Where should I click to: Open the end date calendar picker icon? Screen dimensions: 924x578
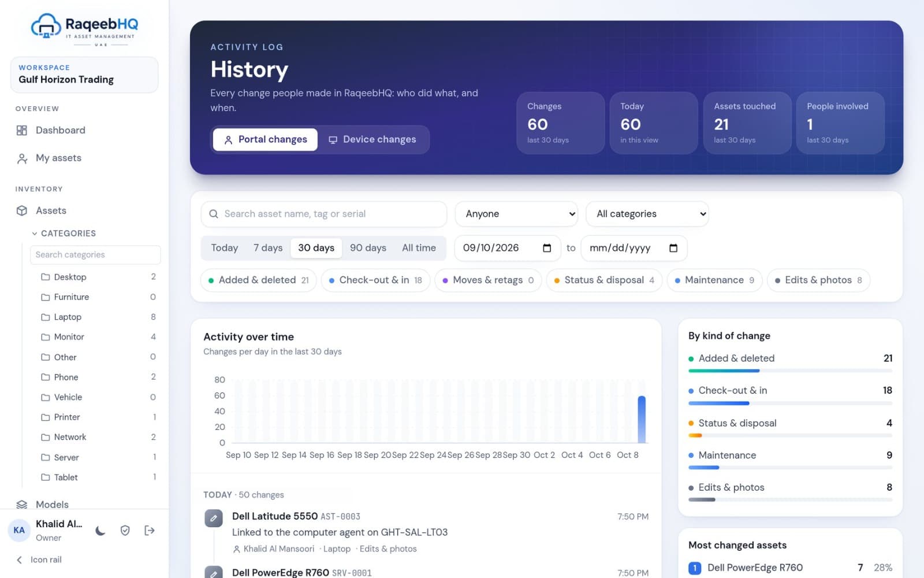click(673, 248)
